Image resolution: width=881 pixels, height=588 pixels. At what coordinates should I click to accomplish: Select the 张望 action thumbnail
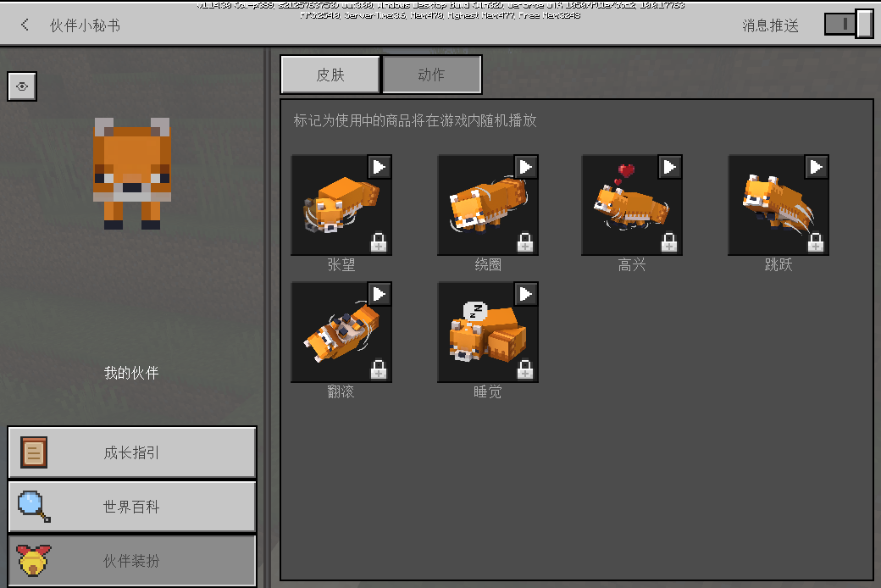tap(341, 205)
